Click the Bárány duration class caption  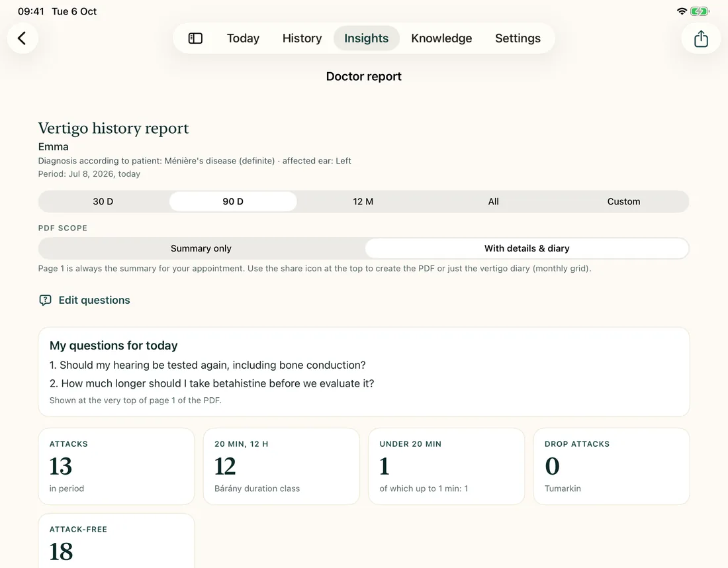[x=257, y=489]
